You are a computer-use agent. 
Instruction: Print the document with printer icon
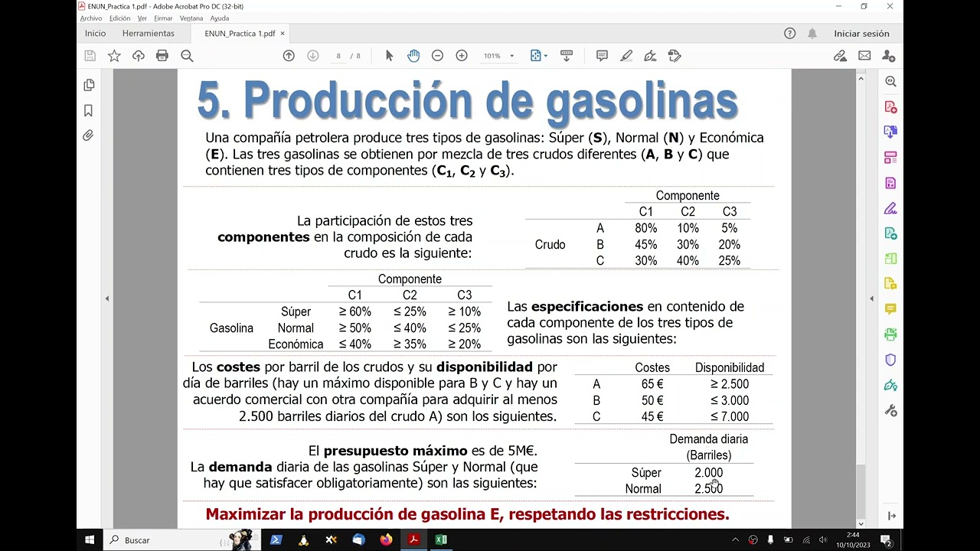pos(162,56)
